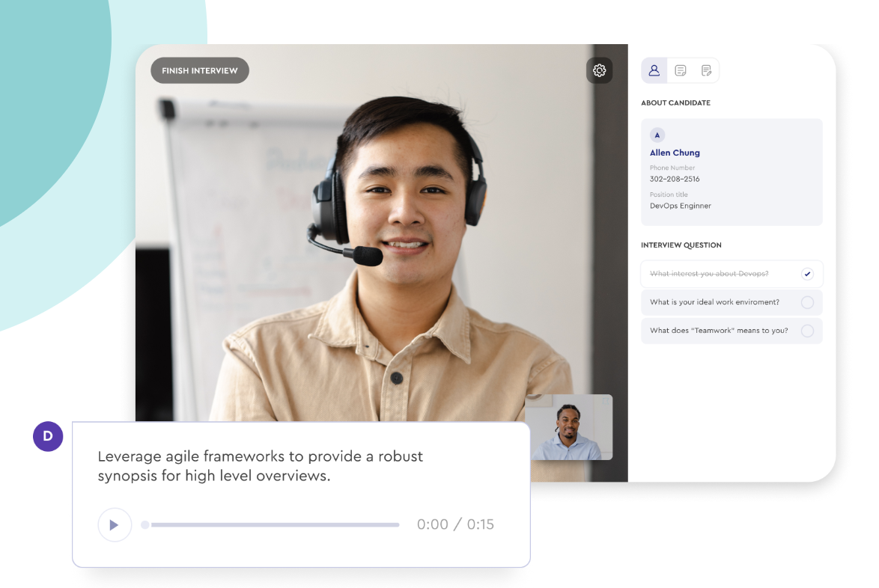Click the candidate avatar letter A
This screenshot has width=879, height=588.
pos(657,135)
